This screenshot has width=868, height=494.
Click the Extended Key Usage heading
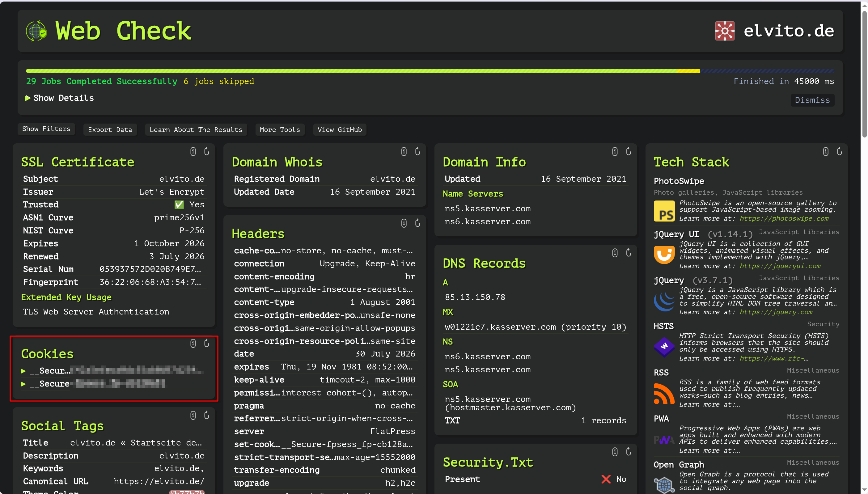tap(66, 297)
